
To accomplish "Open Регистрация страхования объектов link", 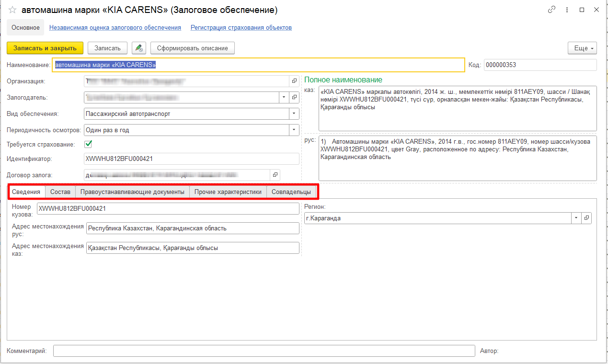I will pos(241,28).
